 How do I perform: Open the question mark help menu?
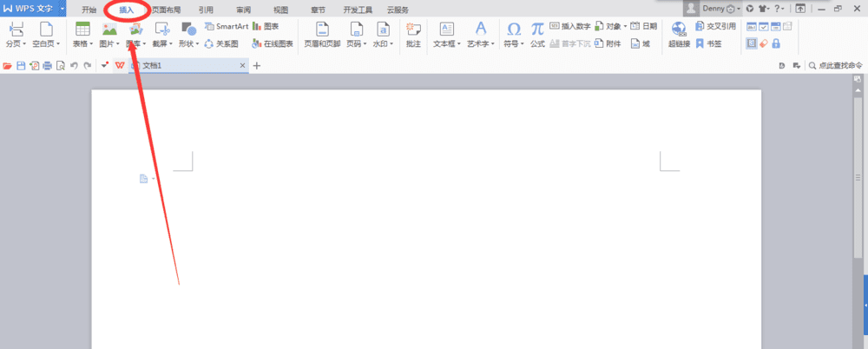click(x=779, y=9)
